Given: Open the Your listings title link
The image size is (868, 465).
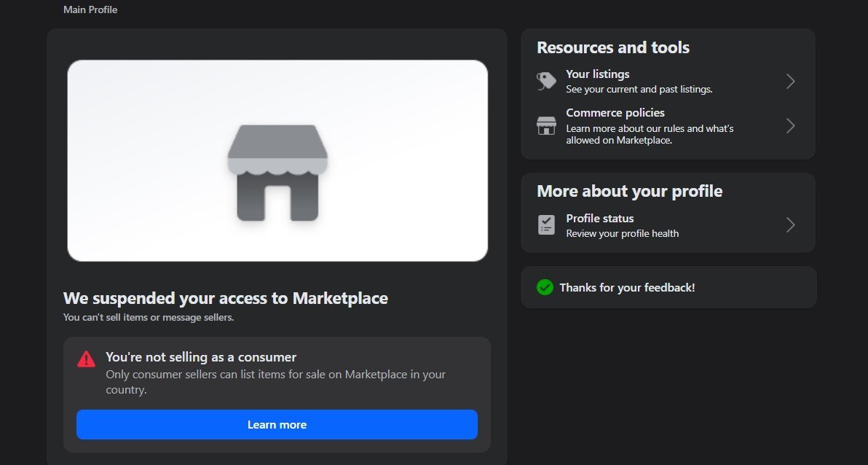Looking at the screenshot, I should point(597,74).
